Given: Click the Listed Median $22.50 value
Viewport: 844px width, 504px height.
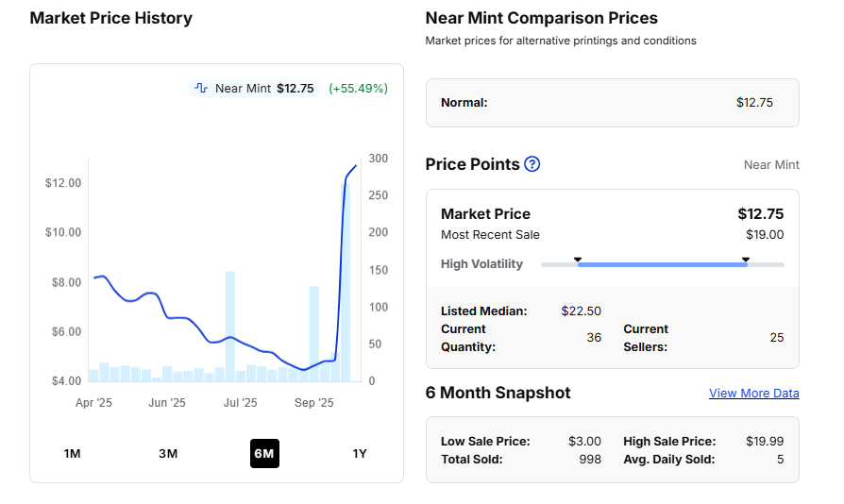Looking at the screenshot, I should point(581,311).
